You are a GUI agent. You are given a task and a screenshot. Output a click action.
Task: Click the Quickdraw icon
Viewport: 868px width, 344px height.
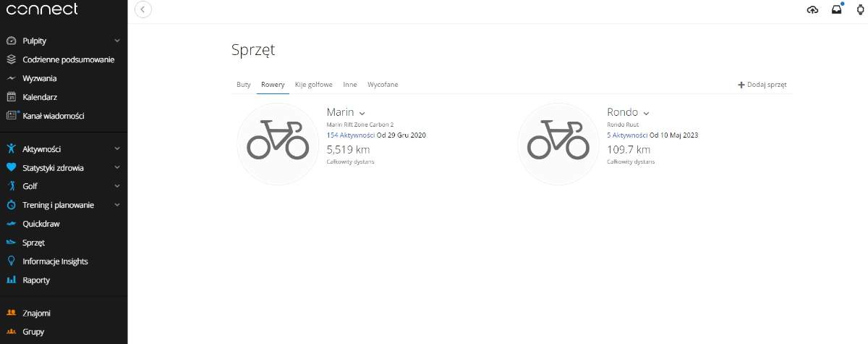coord(11,224)
